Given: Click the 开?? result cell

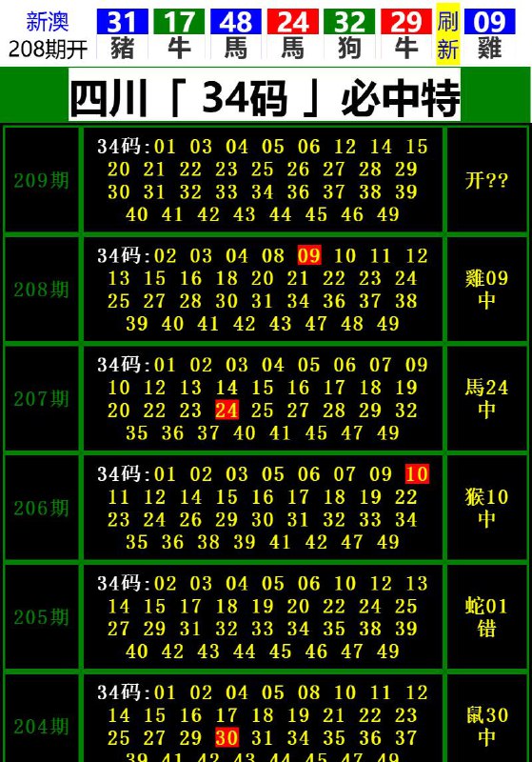Looking at the screenshot, I should (x=486, y=180).
